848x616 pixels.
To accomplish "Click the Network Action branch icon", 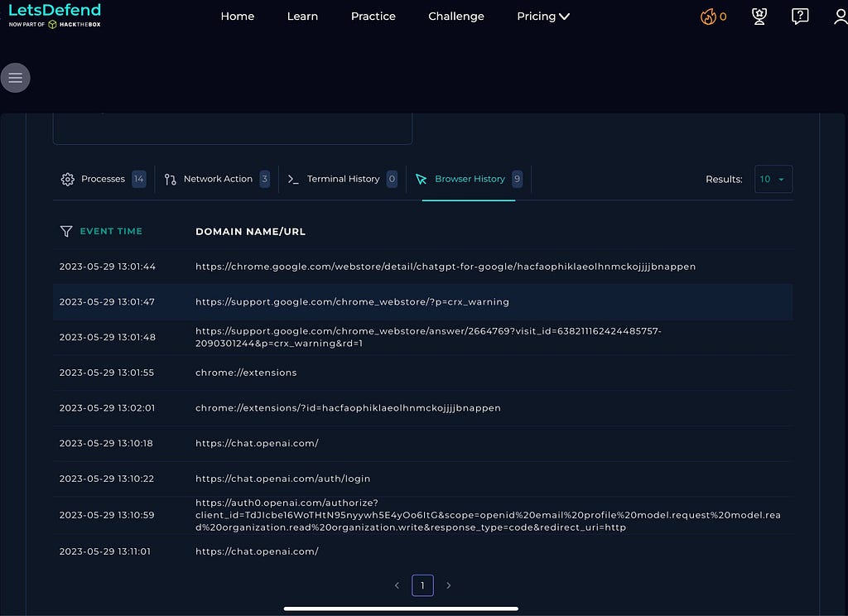I will tap(171, 180).
